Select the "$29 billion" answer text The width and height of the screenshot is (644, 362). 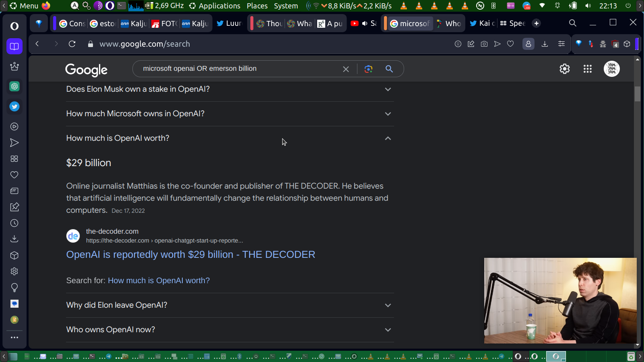pos(89,163)
